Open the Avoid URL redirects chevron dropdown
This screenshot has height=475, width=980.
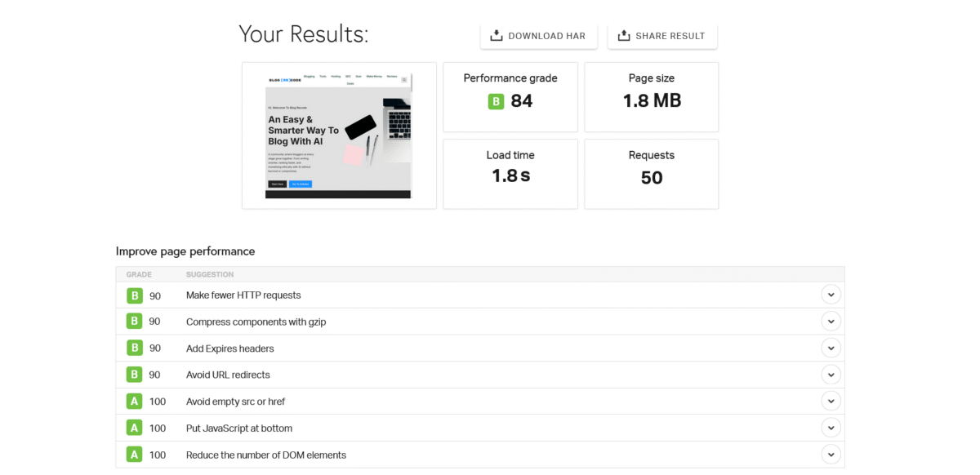(x=831, y=375)
